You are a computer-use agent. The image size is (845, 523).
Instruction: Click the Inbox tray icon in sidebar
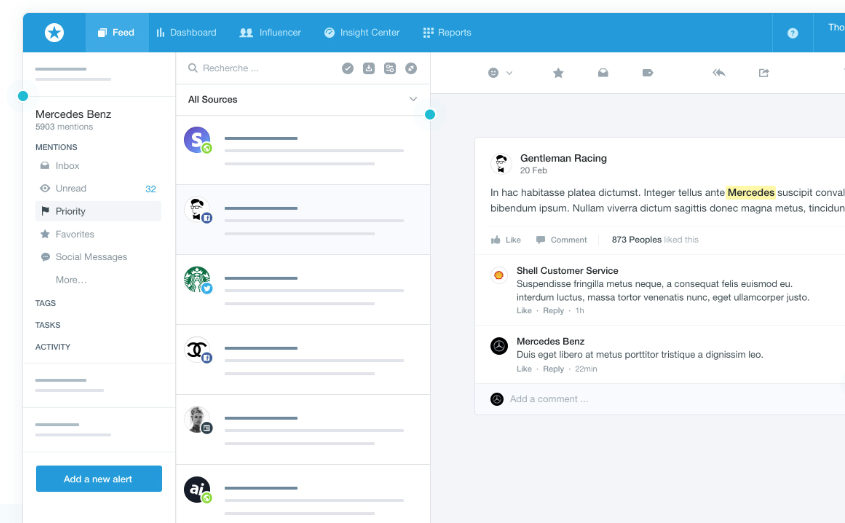pos(45,166)
